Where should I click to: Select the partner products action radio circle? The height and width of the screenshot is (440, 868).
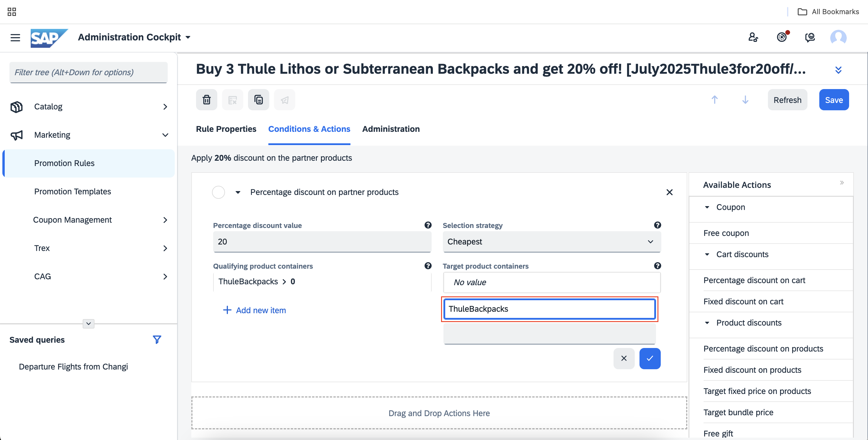coord(218,192)
